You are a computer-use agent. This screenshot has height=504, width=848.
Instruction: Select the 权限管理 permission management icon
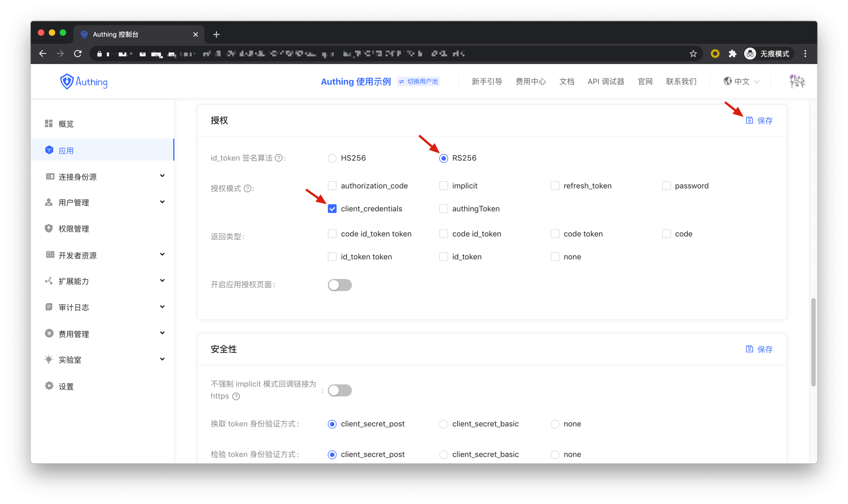49,228
